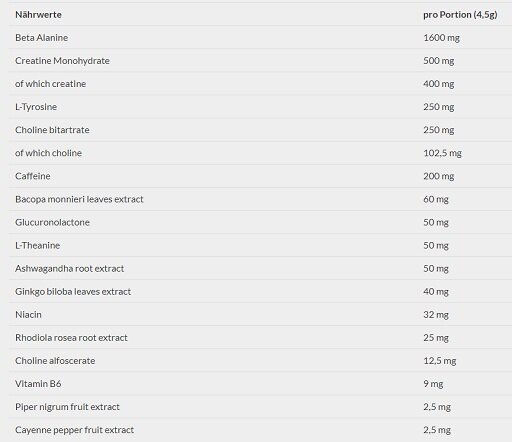Select the 102,5 mg choline amount
This screenshot has height=442, width=512.
tap(442, 153)
